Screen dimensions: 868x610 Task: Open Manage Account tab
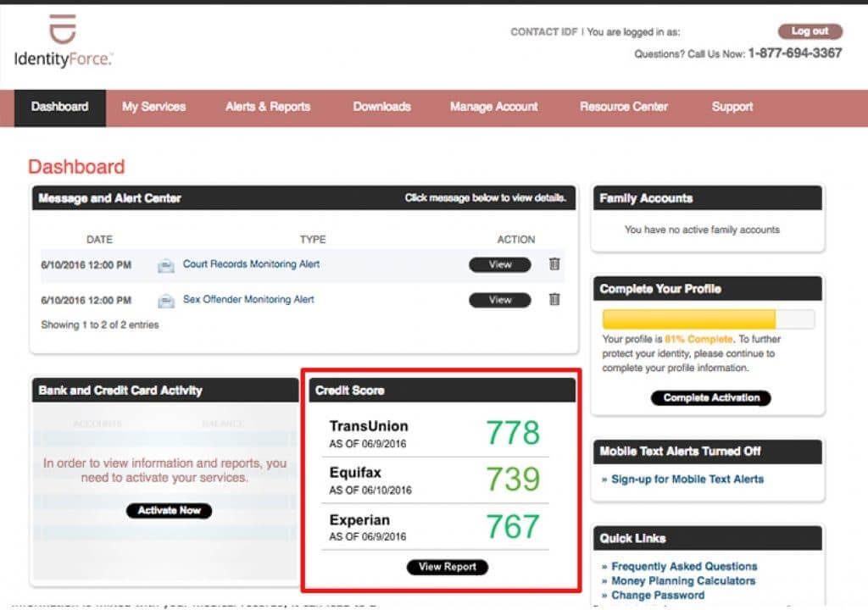(x=494, y=107)
